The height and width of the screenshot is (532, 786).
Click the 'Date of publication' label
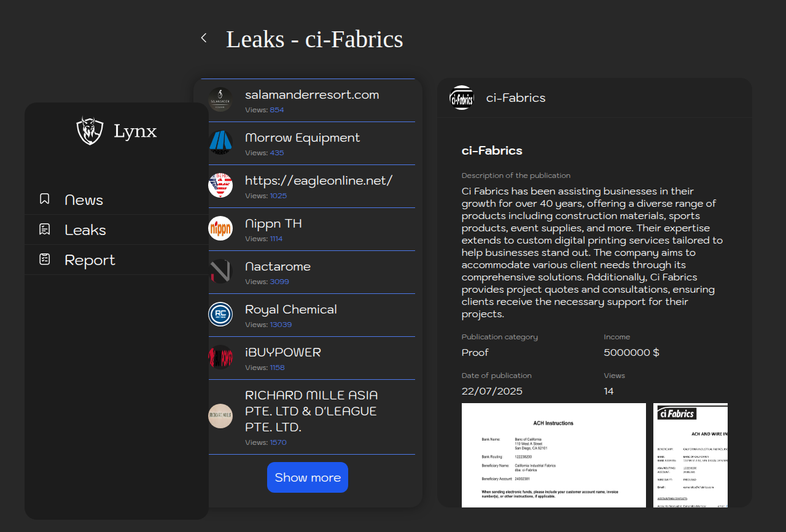tap(497, 376)
